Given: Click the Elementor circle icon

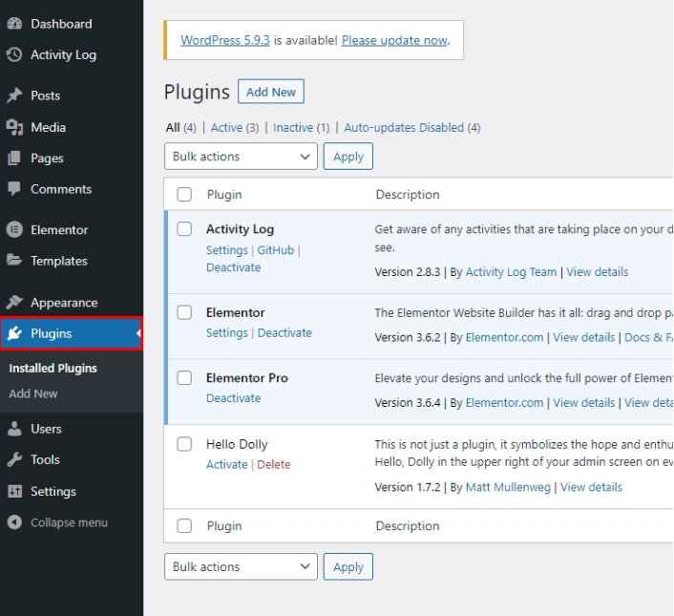Looking at the screenshot, I should [14, 229].
